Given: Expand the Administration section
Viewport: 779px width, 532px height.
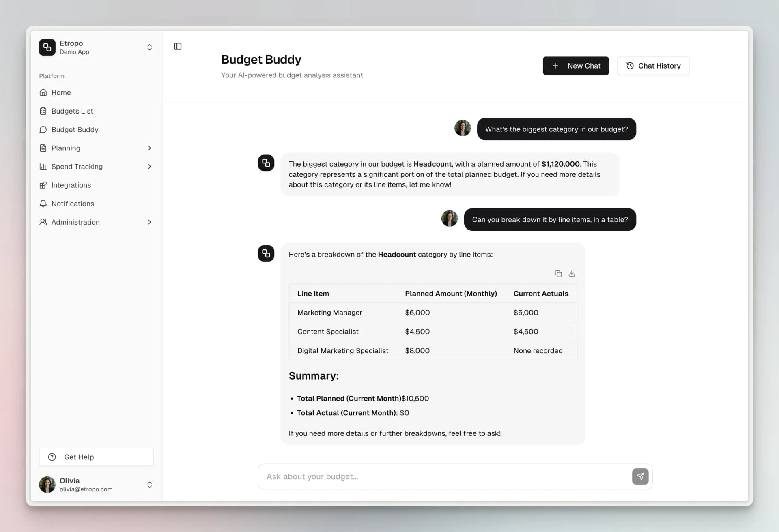Looking at the screenshot, I should (x=149, y=222).
